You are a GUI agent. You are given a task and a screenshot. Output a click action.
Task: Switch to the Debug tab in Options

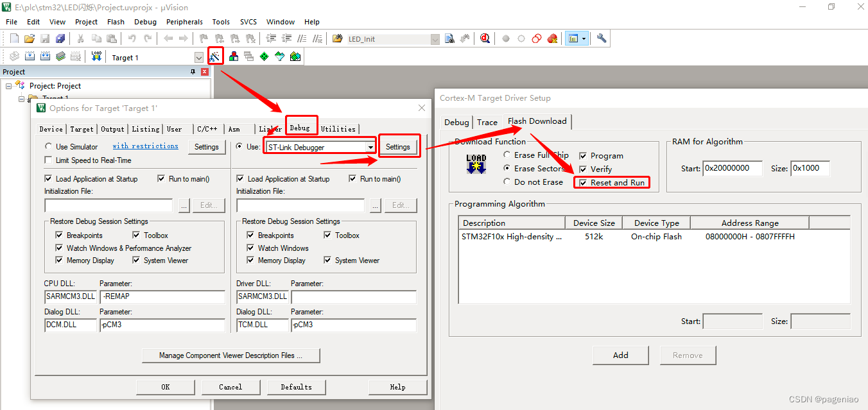tap(300, 128)
